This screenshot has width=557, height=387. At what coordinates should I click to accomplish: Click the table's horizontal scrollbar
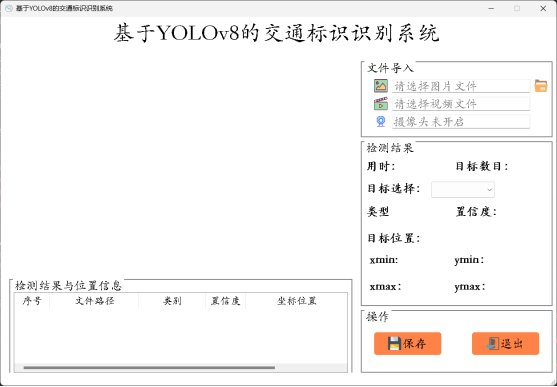click(x=149, y=367)
